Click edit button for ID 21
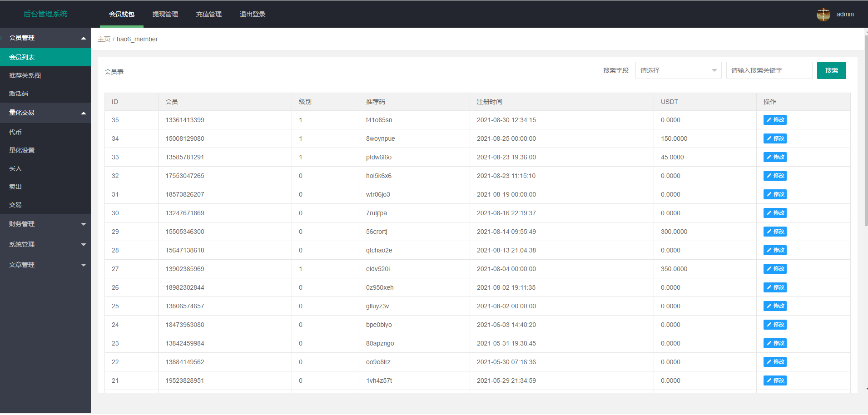 pos(774,380)
